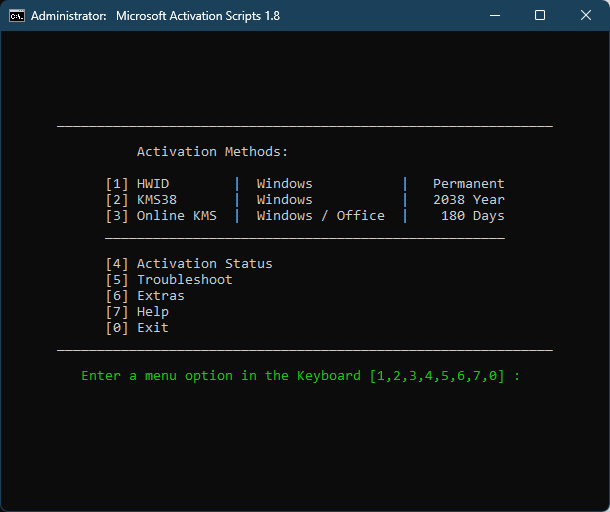Click the "180 Days" text
The height and width of the screenshot is (512, 610).
472,216
